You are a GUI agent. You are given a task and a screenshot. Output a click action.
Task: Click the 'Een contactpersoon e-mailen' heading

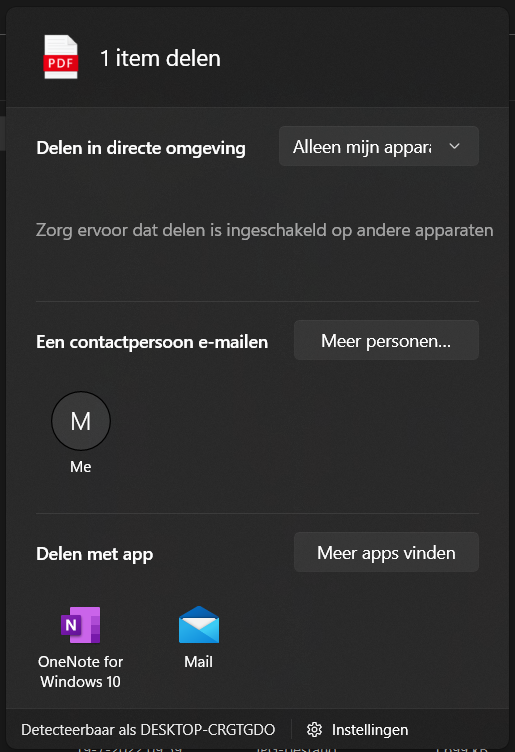pyautogui.click(x=152, y=342)
